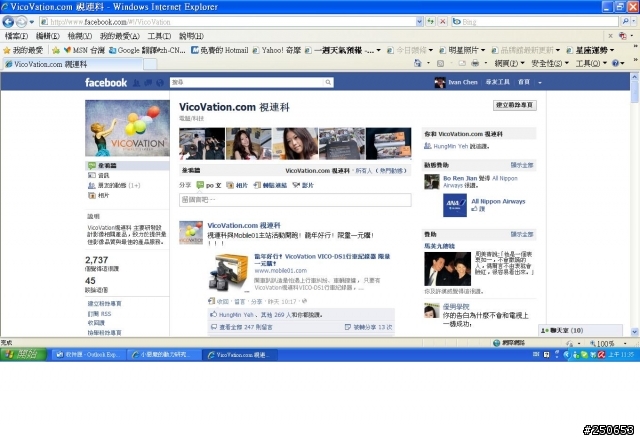Click the Bing search magnifier icon
This screenshot has width=640, height=438.
pos(625,21)
